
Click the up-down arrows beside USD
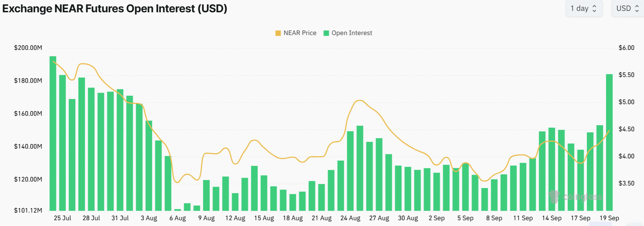[x=637, y=8]
